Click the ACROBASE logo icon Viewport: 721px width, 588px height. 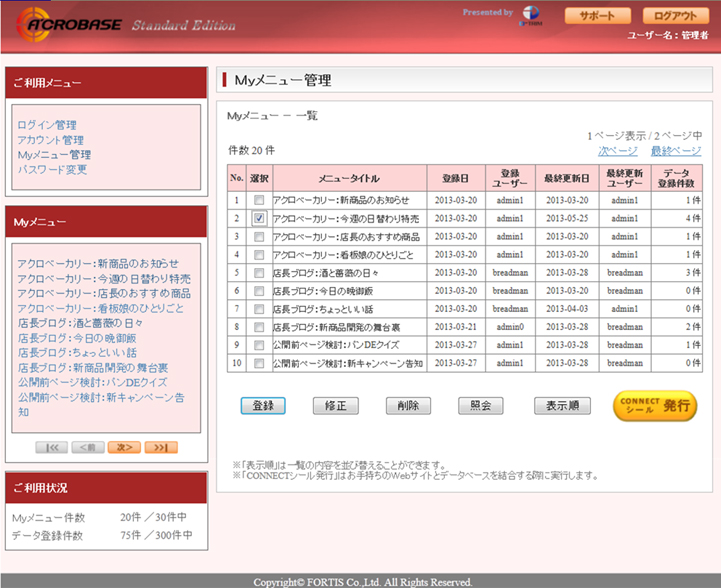(33, 24)
